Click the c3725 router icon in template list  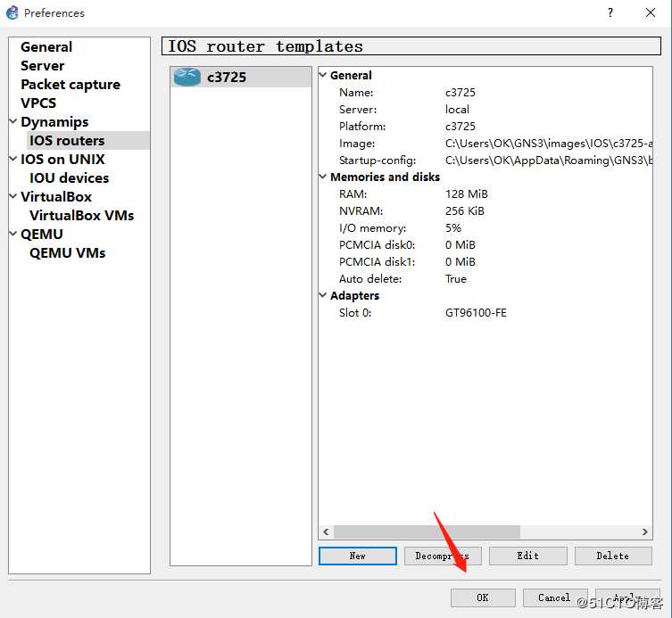pos(187,77)
